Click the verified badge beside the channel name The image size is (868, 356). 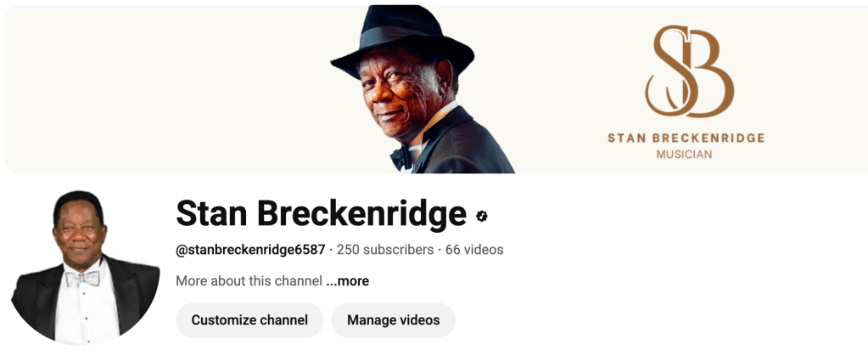[482, 217]
